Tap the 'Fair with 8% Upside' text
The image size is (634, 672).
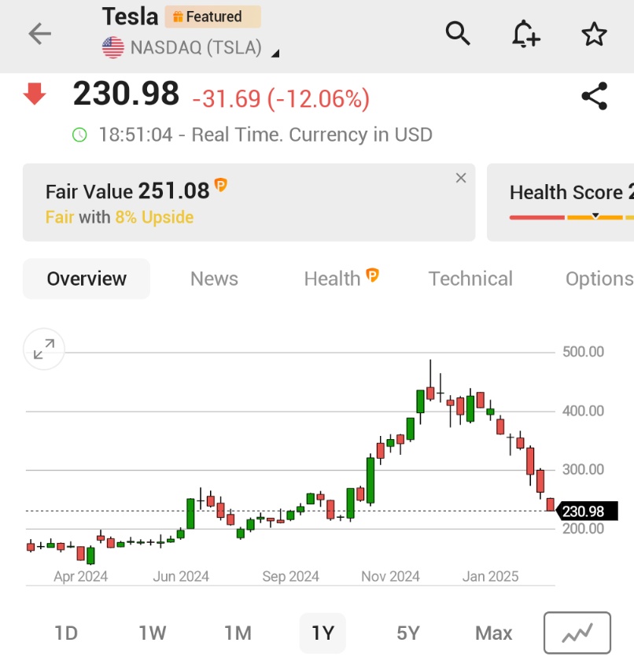120,217
